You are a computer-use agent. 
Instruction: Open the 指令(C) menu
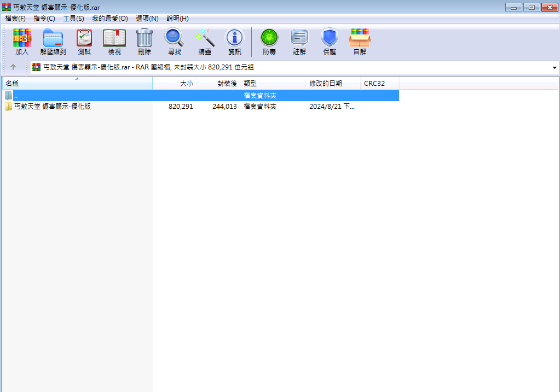tap(44, 18)
